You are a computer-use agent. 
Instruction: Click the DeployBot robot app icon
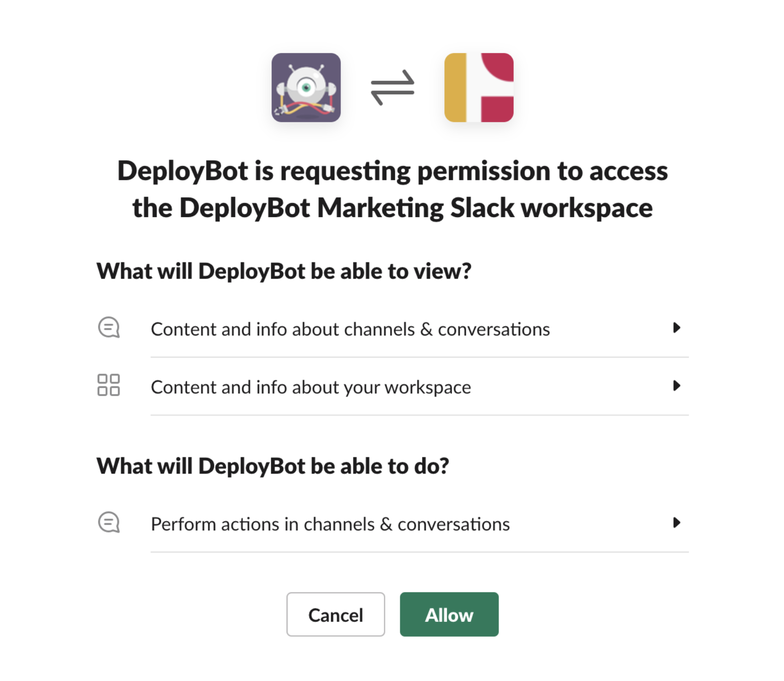pyautogui.click(x=307, y=88)
